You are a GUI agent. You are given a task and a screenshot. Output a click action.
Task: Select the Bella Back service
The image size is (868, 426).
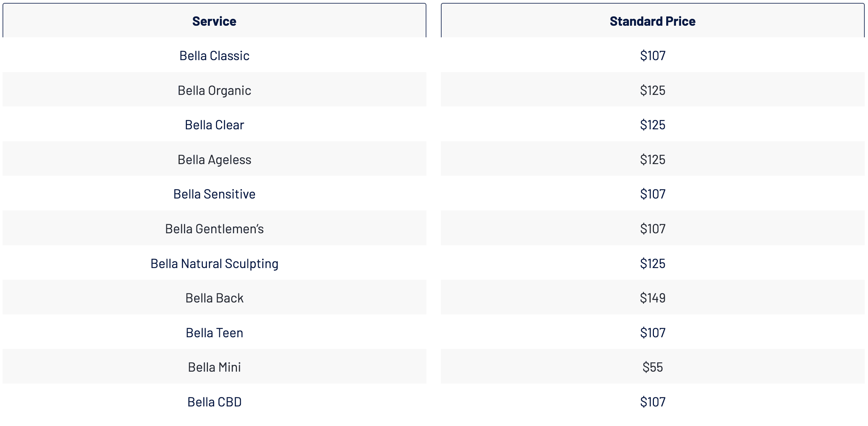214,298
